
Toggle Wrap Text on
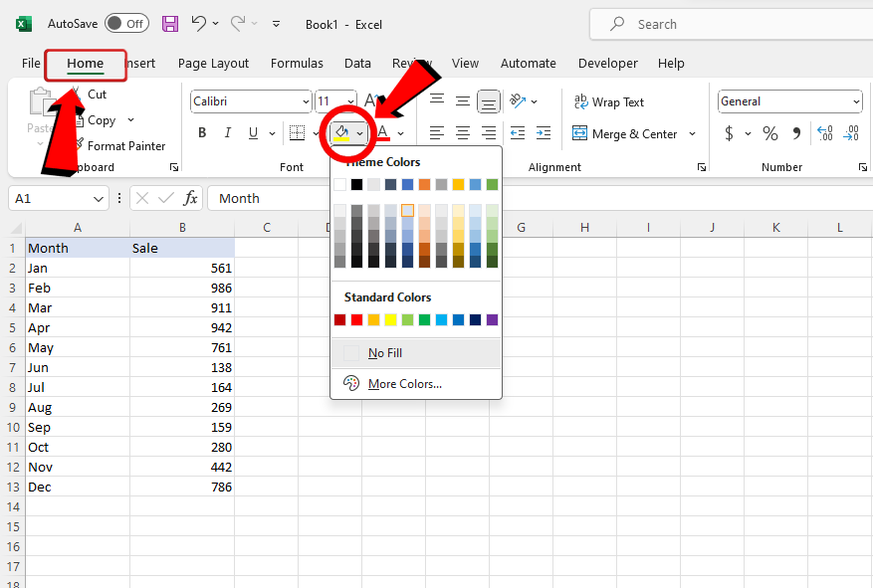(608, 102)
